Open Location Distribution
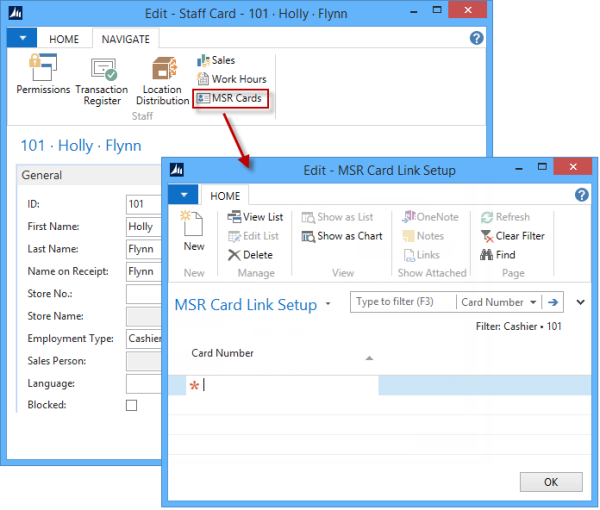Image resolution: width=600 pixels, height=510 pixels. (x=162, y=80)
